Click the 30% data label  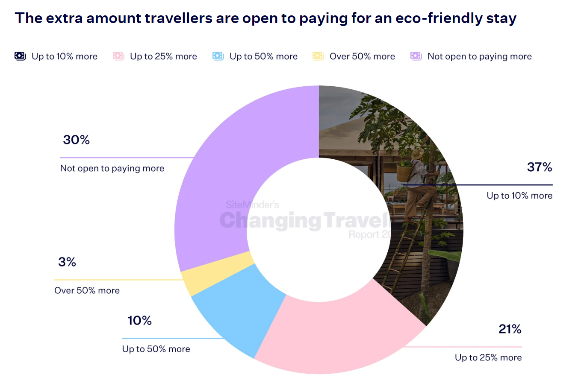[x=76, y=140]
